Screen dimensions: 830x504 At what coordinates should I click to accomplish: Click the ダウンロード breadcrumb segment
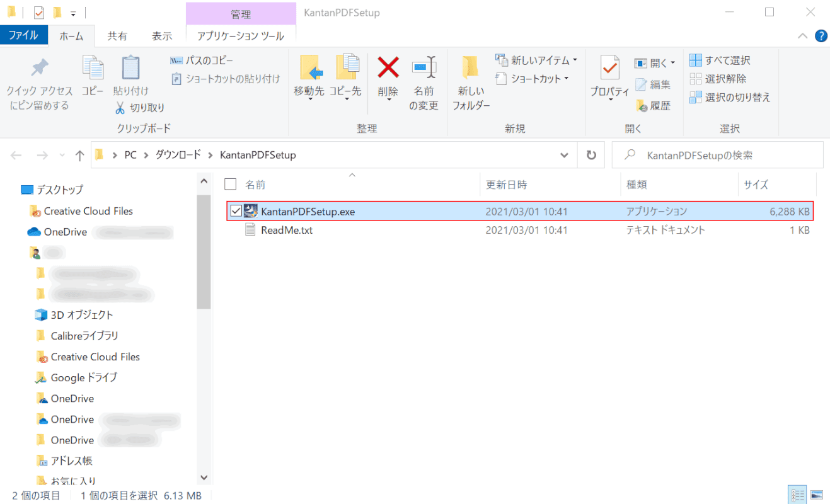(x=178, y=155)
